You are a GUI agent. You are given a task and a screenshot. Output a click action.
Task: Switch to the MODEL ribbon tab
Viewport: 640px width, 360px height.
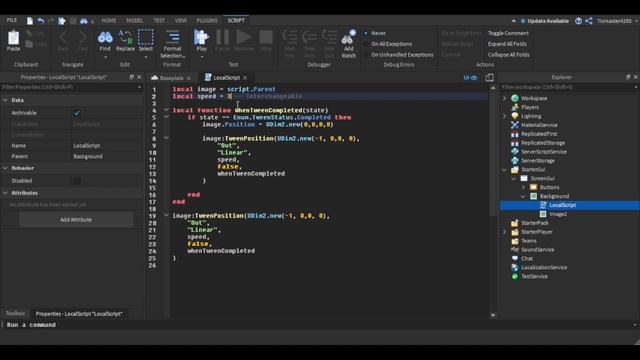coord(135,20)
